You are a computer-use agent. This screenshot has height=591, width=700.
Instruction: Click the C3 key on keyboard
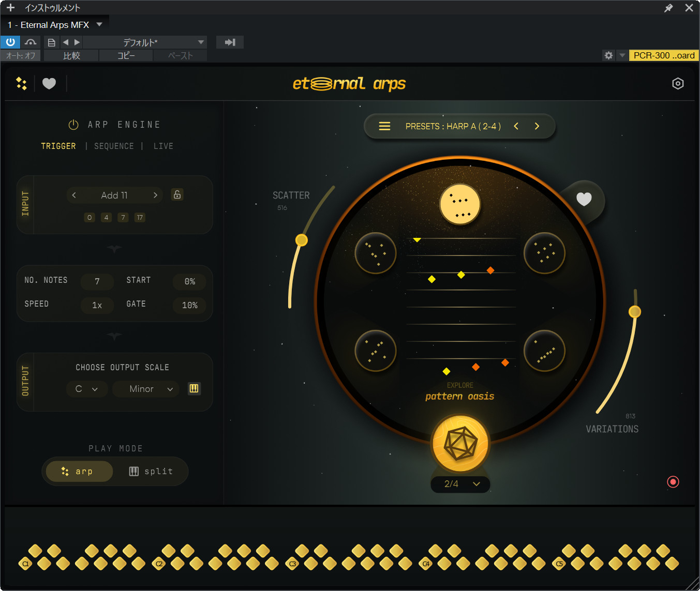292,564
